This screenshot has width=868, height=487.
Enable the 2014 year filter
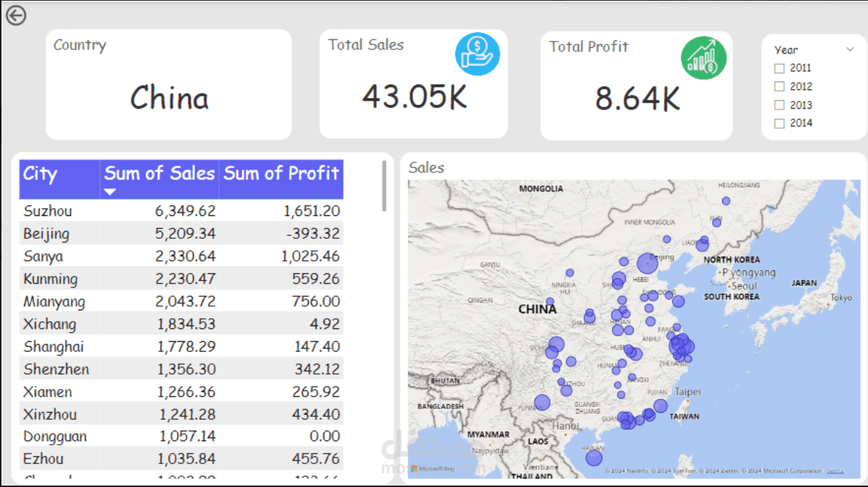pyautogui.click(x=779, y=123)
